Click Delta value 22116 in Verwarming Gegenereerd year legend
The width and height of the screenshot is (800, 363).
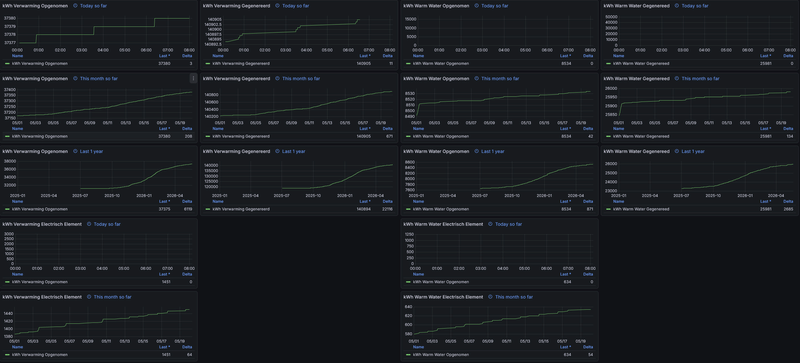(x=387, y=209)
